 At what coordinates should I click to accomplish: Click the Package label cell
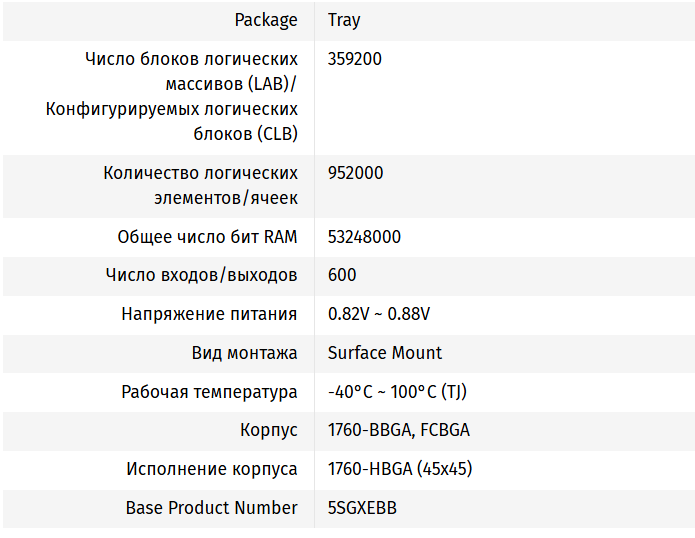266,20
